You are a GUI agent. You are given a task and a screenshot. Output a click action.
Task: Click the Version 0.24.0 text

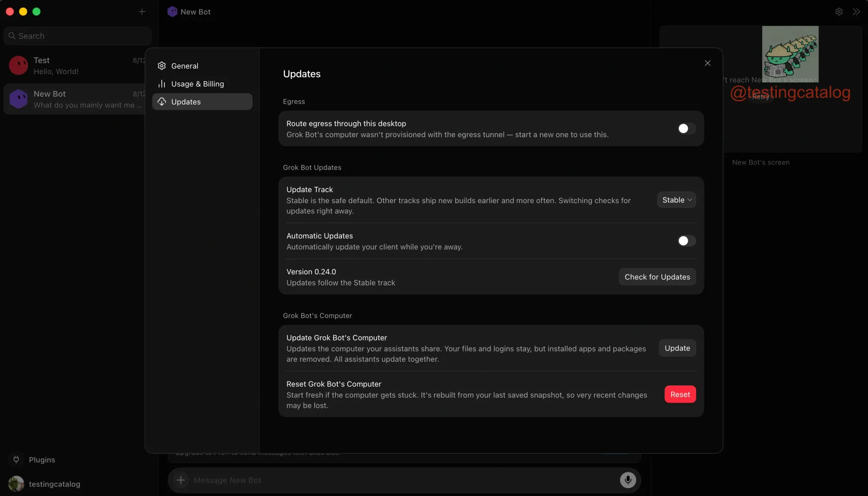(x=311, y=272)
